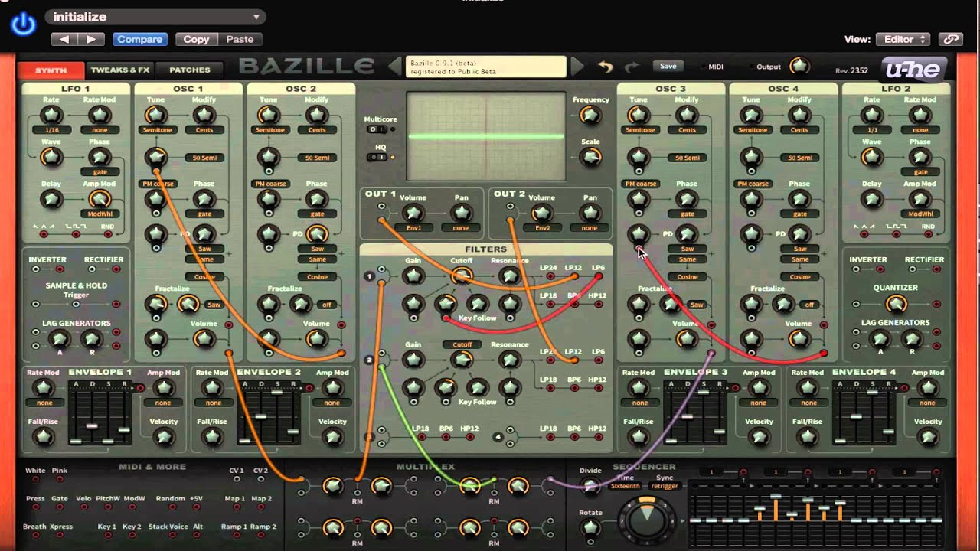This screenshot has height=551, width=980.
Task: Click the Quantizer knob
Action: (895, 304)
